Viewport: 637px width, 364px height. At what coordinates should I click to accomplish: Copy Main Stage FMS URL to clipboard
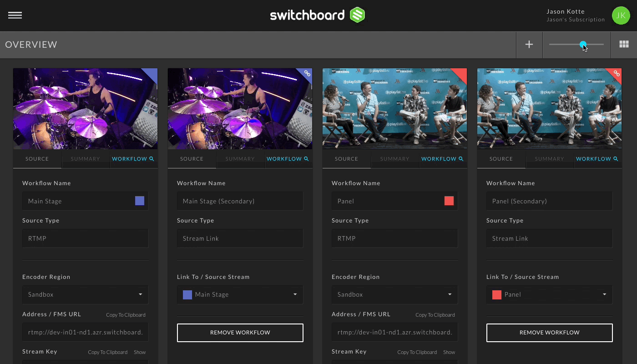[126, 315]
